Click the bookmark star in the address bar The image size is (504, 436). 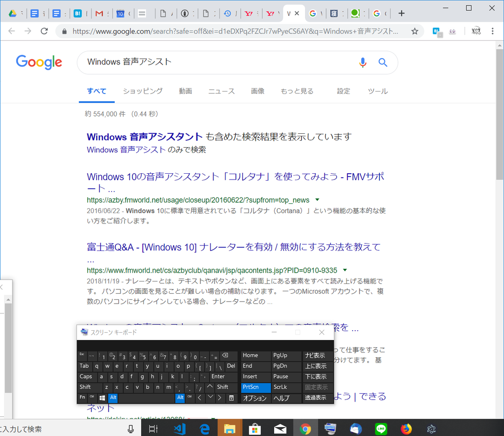pos(415,31)
